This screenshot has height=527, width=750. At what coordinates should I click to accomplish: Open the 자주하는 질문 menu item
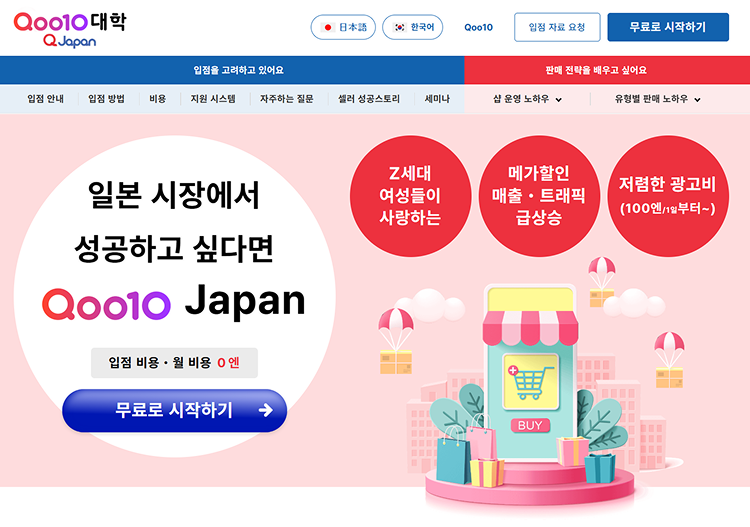point(287,99)
